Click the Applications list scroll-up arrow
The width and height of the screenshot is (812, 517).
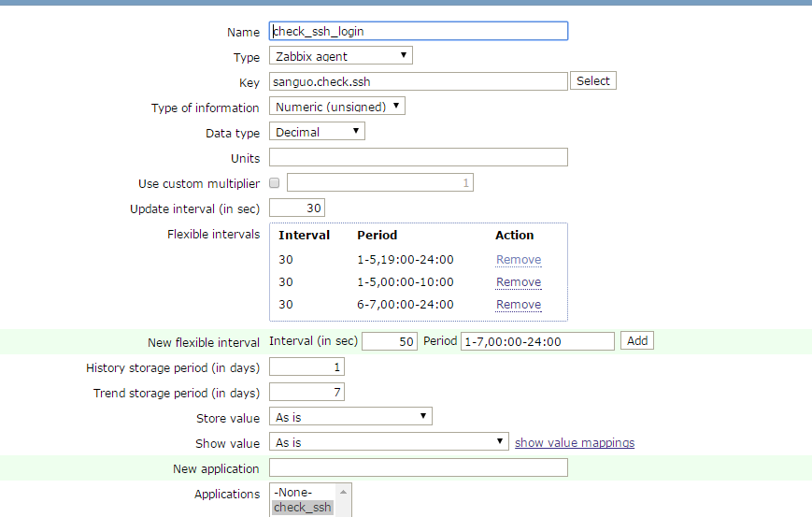point(343,491)
